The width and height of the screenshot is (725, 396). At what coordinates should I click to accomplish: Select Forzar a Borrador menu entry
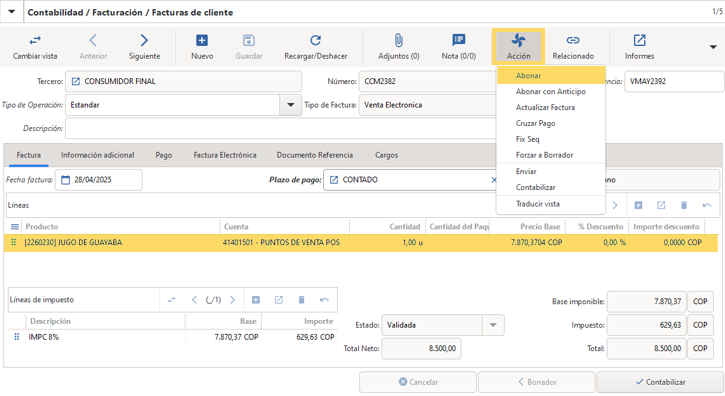tap(551, 155)
